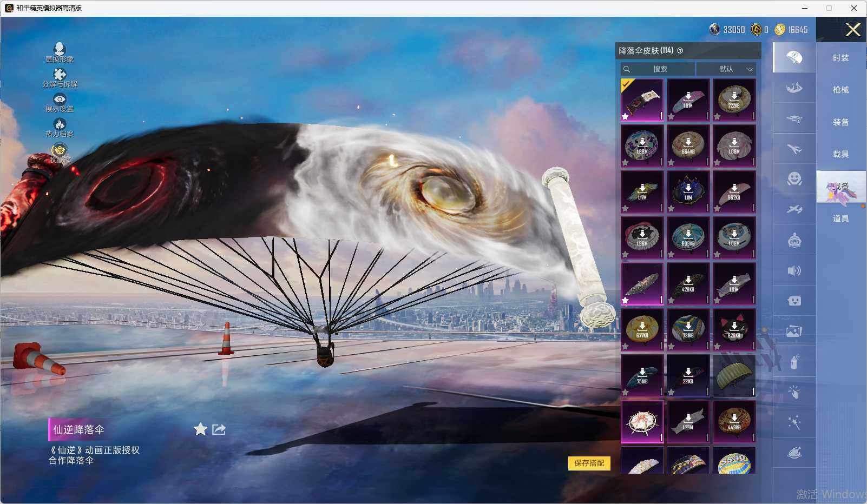Viewport: 867px width, 504px height.
Task: Switch to 枪械 tab
Action: point(841,90)
